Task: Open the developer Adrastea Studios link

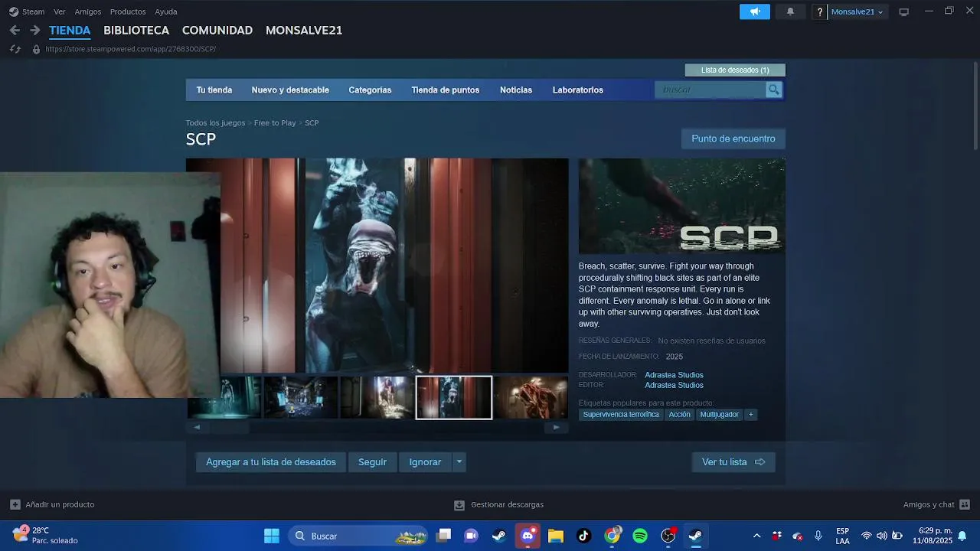Action: click(x=674, y=375)
